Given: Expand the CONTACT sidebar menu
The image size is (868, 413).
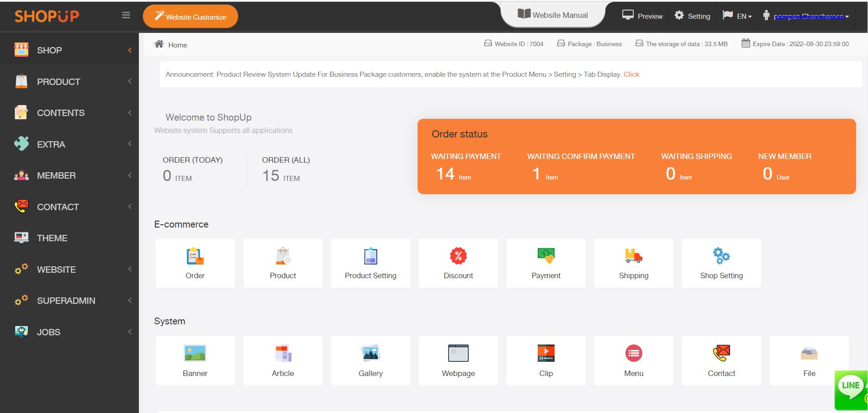Looking at the screenshot, I should pyautogui.click(x=69, y=207).
